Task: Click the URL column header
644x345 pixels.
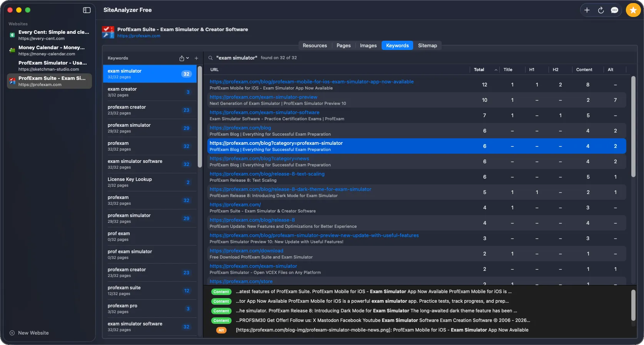Action: pyautogui.click(x=214, y=70)
